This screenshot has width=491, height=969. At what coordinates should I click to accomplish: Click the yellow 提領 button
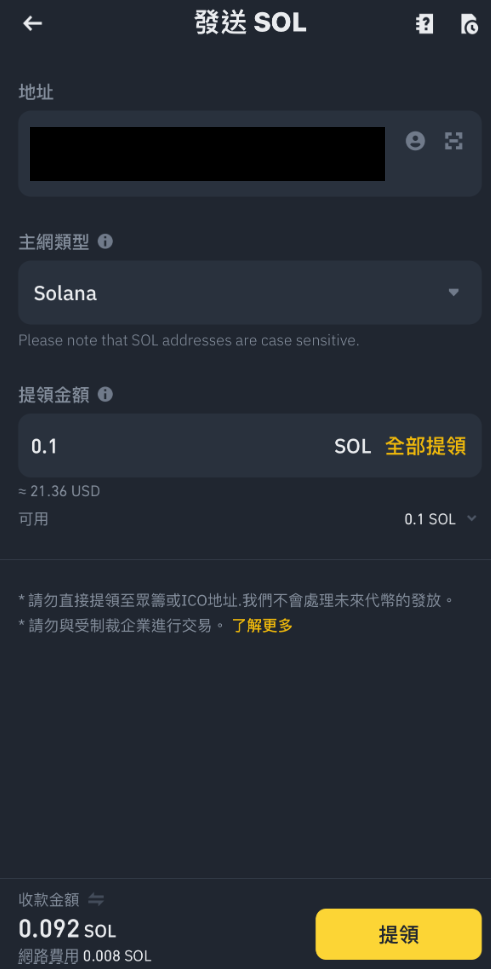(x=398, y=934)
